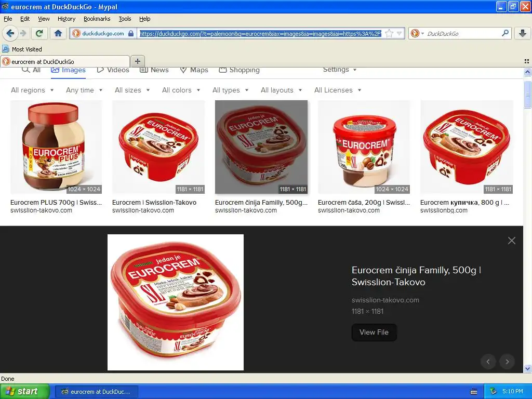532x399 pixels.
Task: Click the address bar URL field
Action: [x=261, y=33]
